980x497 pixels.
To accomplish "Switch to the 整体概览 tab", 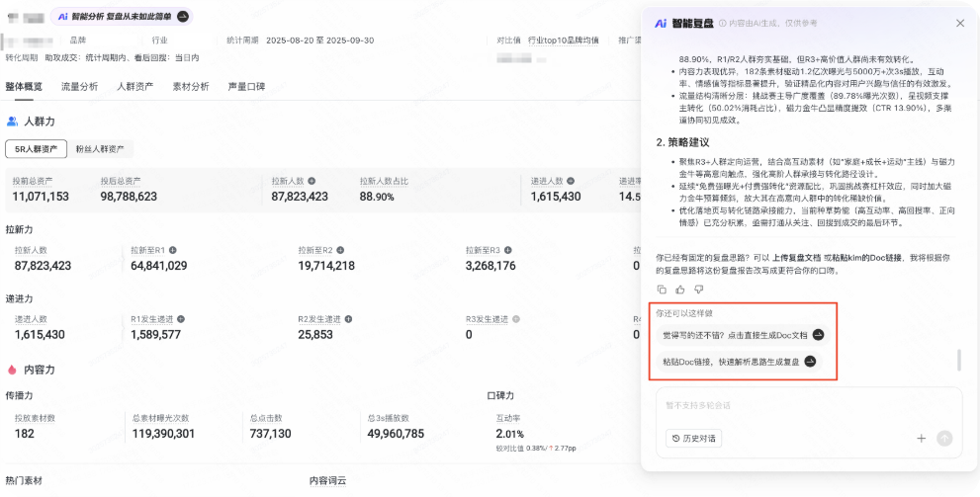I will tap(24, 87).
